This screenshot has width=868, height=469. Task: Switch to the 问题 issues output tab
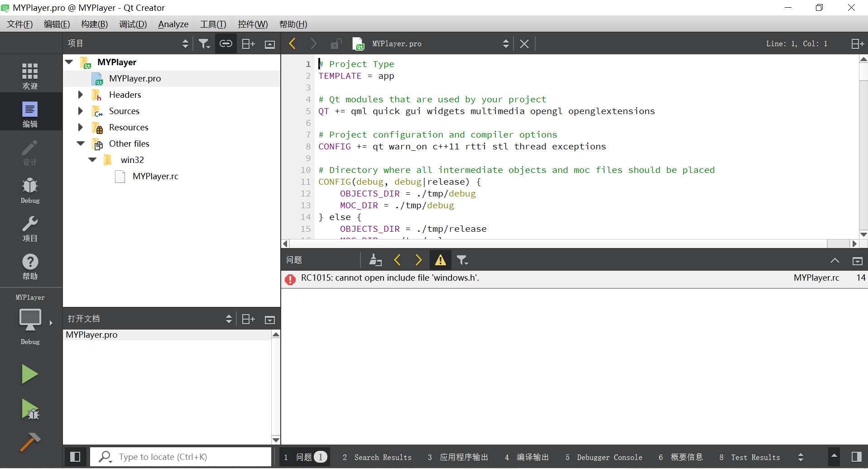pyautogui.click(x=305, y=457)
